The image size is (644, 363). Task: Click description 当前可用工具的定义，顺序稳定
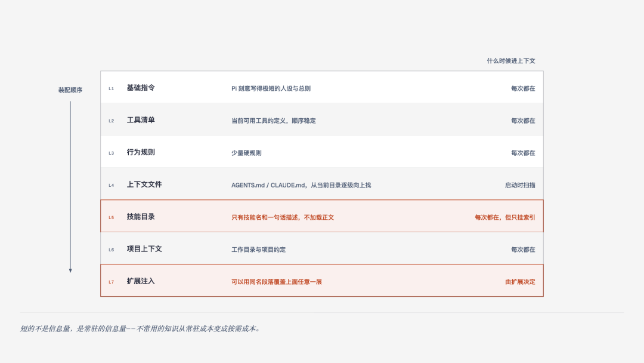point(274,121)
